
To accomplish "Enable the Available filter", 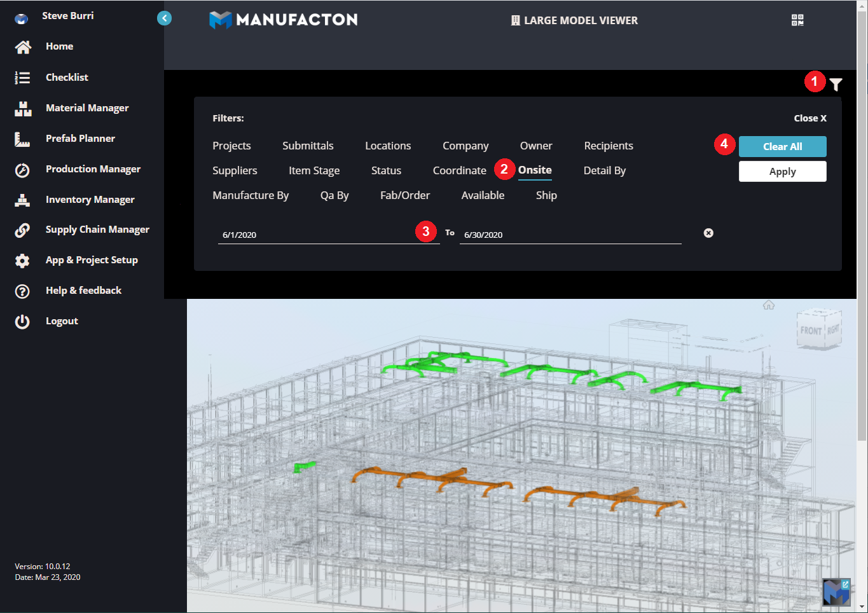I will pos(483,195).
